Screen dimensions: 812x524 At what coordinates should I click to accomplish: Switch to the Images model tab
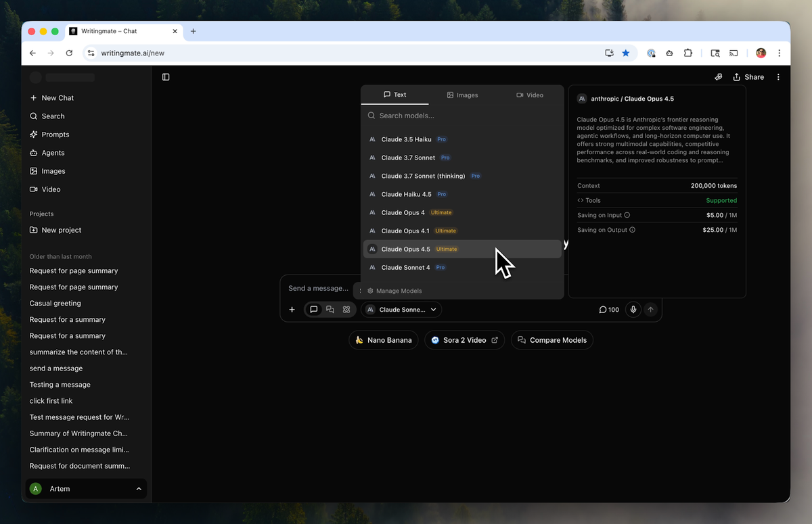pos(462,95)
